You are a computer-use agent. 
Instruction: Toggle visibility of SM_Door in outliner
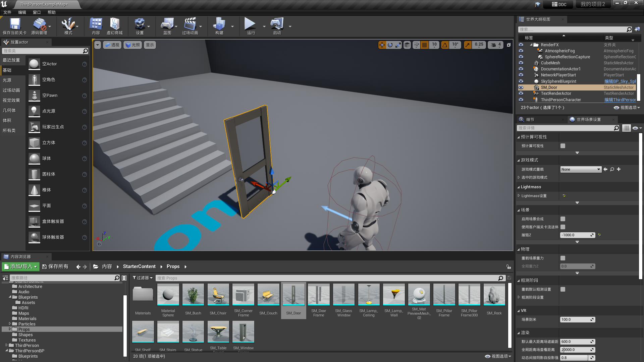(521, 87)
